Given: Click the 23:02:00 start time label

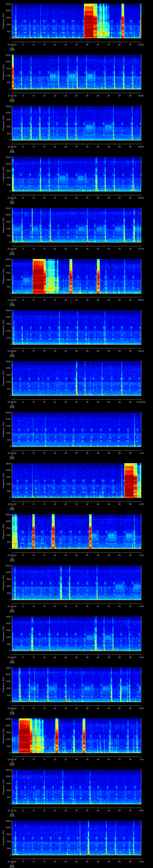Looking at the screenshot, I should click(12, 555).
